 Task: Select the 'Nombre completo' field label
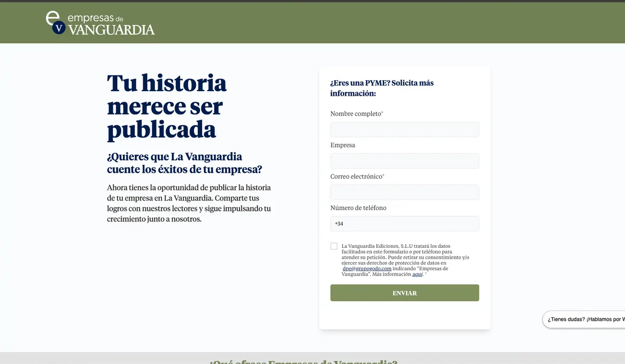pos(356,114)
